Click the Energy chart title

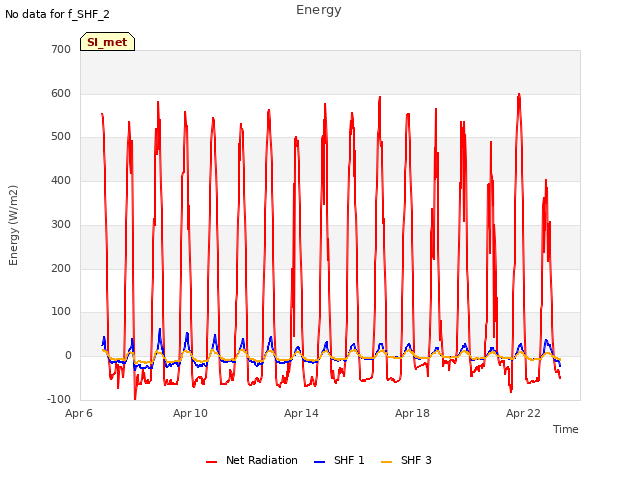point(319,10)
